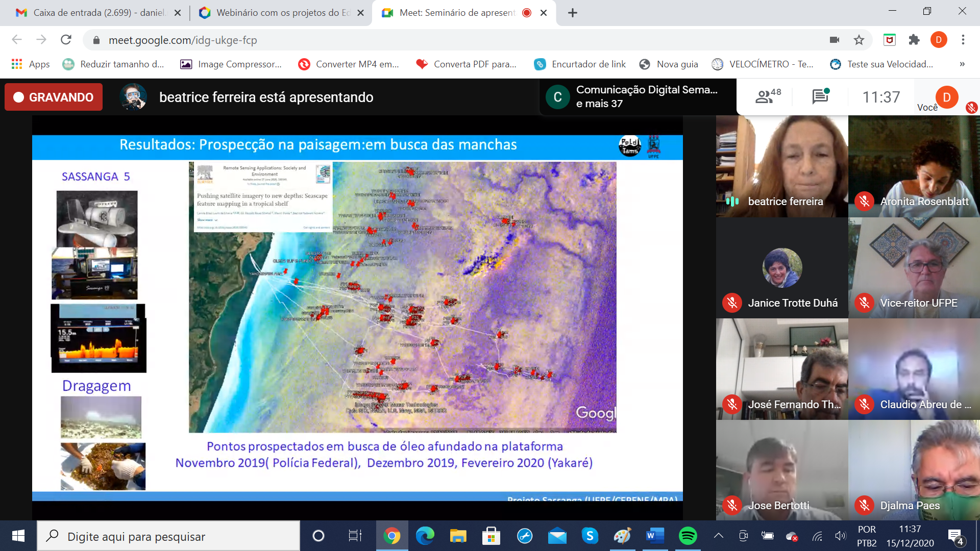Open the Chrome profile avatar D
This screenshot has height=551, width=980.
pos(939,40)
